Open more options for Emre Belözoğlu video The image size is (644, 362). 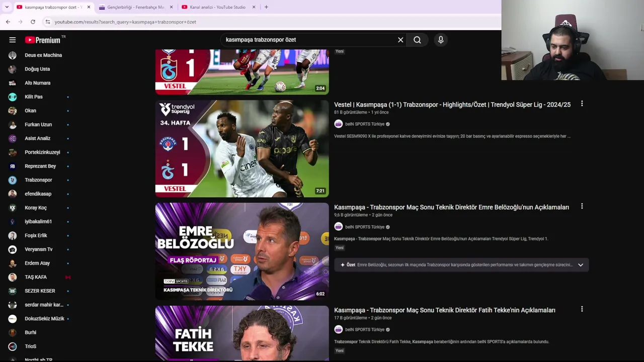pyautogui.click(x=582, y=206)
